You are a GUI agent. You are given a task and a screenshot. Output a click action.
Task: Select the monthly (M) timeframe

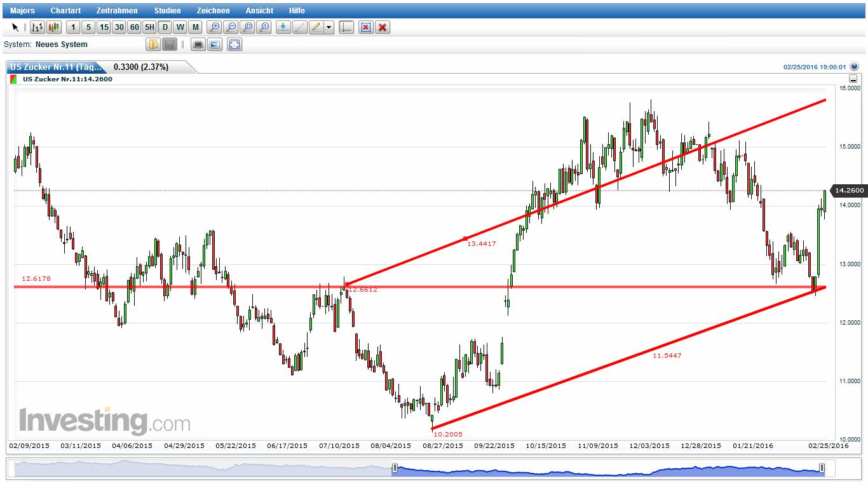pyautogui.click(x=196, y=27)
